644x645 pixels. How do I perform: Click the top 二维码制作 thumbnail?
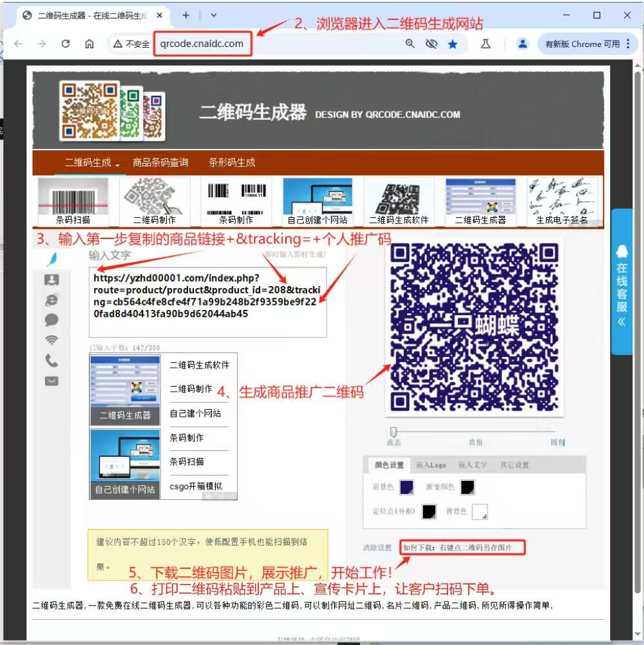155,202
